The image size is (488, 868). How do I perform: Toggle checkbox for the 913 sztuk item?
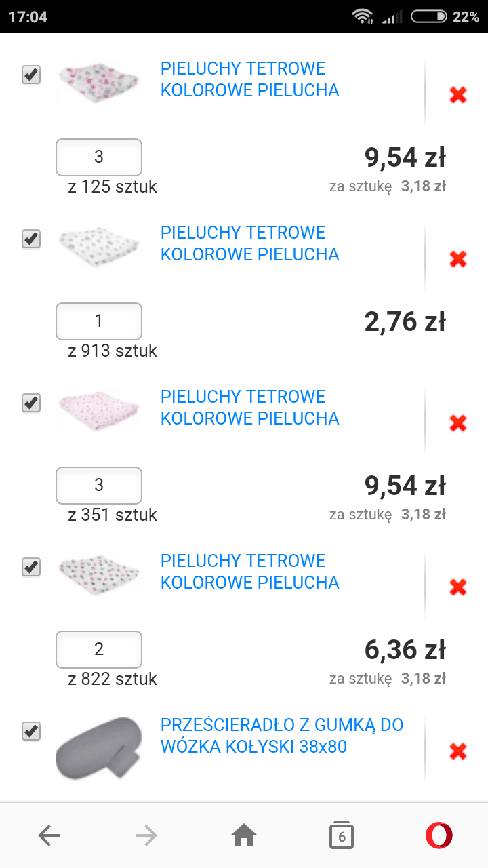click(31, 239)
